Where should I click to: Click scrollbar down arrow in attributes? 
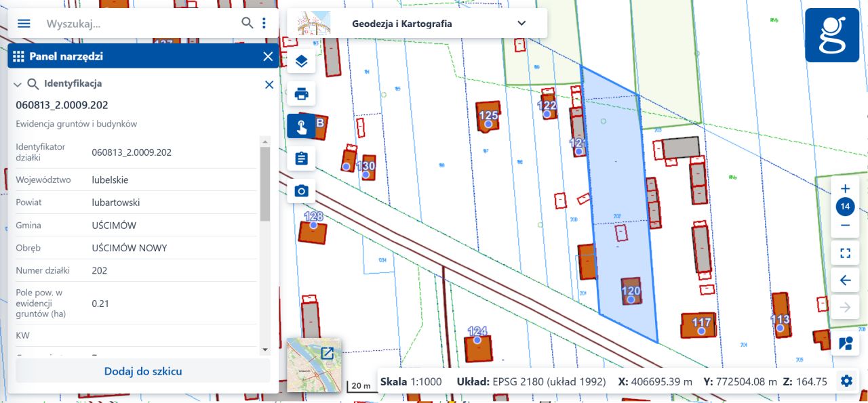click(265, 349)
